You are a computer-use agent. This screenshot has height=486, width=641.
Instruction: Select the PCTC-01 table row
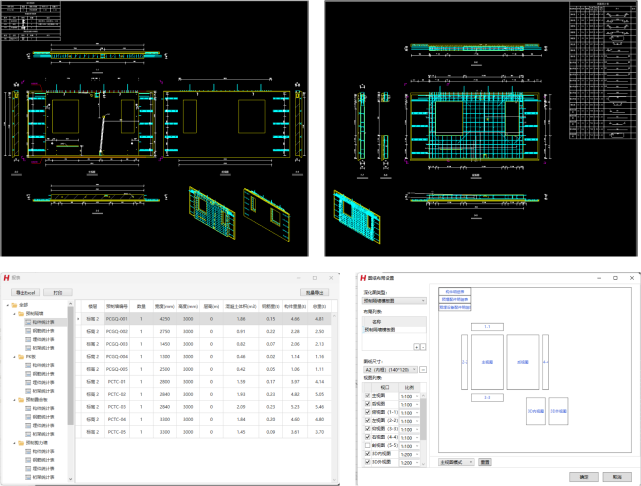(x=116, y=381)
